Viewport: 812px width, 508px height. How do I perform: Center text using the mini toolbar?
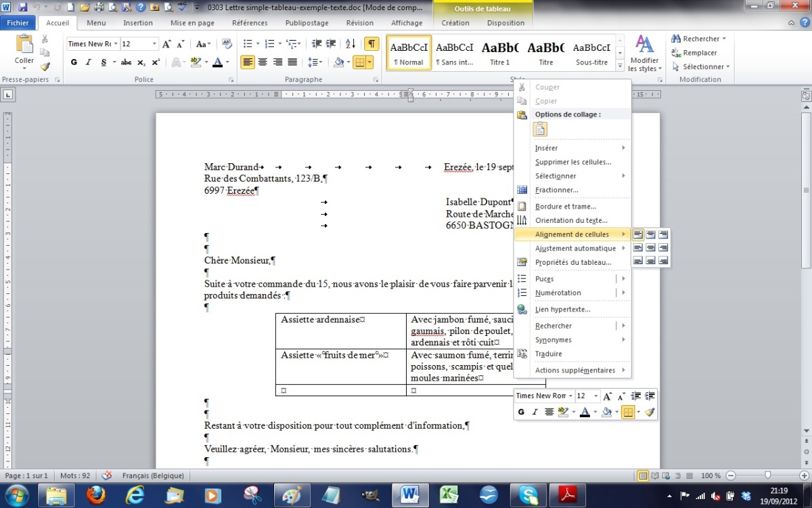tap(549, 412)
